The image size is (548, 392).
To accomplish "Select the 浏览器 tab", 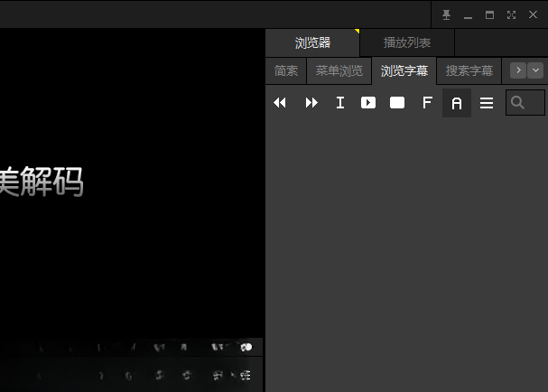I will (312, 42).
